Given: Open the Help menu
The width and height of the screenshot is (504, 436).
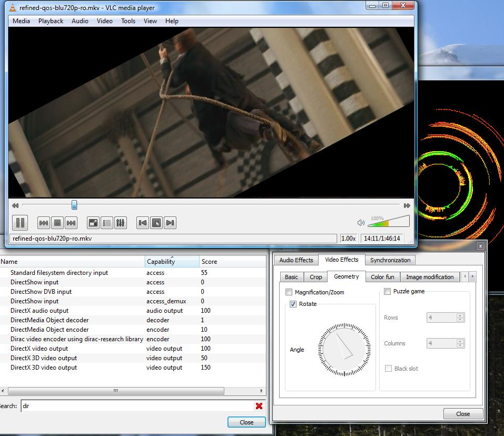Looking at the screenshot, I should pyautogui.click(x=172, y=21).
